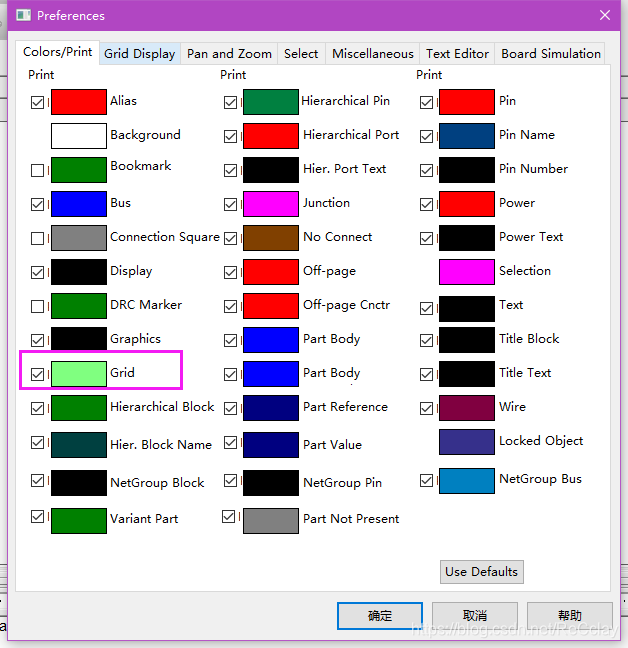
Task: Pick the white Background color swatch
Action: click(79, 136)
